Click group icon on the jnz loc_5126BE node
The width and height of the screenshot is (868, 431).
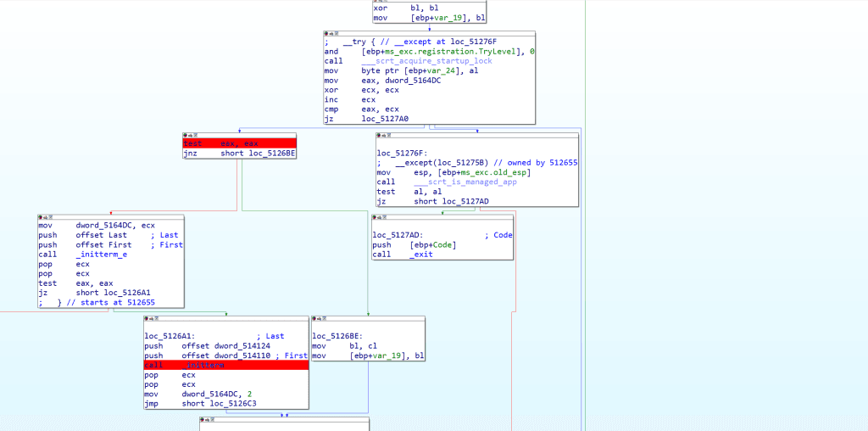tap(195, 135)
